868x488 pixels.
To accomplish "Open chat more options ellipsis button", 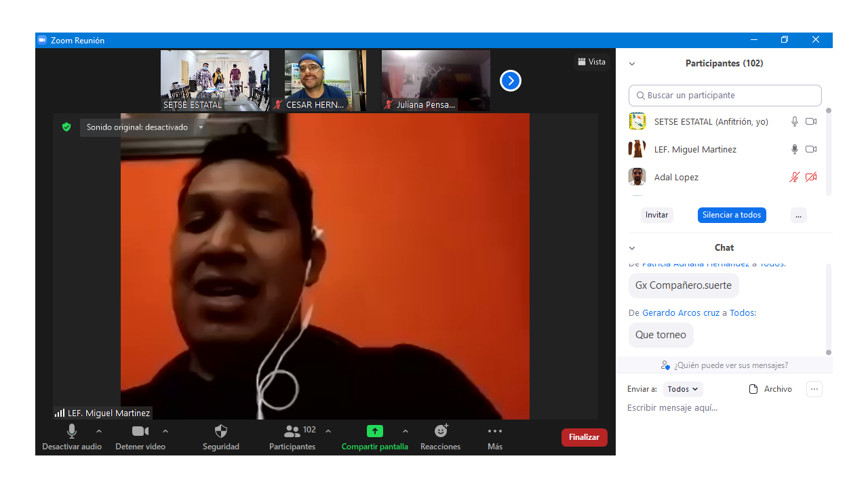I will [x=814, y=389].
